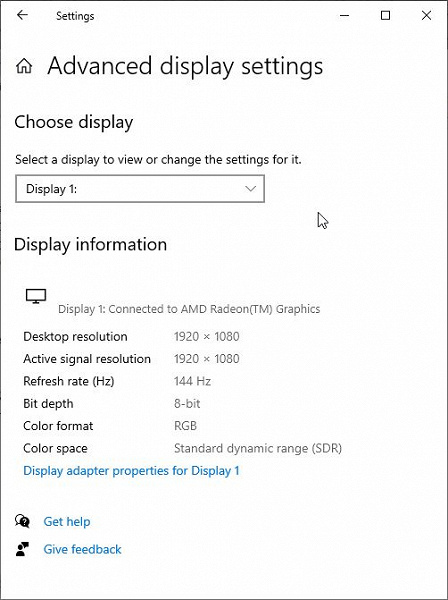
Task: Expand display list using the chevron arrow
Action: point(251,189)
